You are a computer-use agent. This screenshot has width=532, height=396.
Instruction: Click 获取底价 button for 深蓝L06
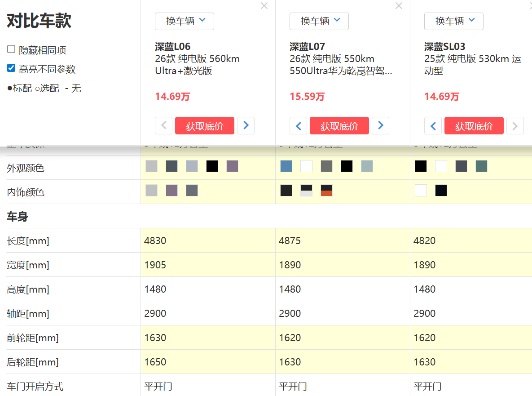(205, 126)
